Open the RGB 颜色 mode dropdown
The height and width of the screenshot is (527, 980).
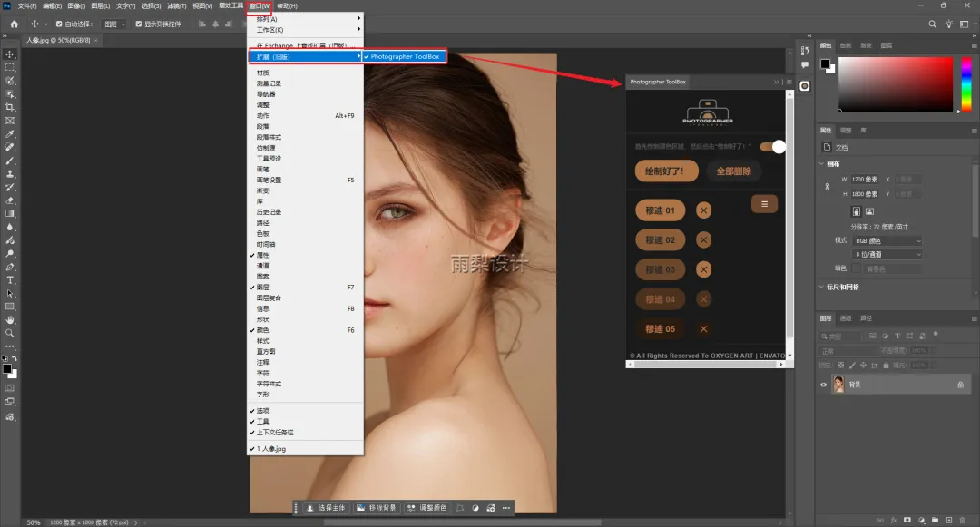click(x=887, y=240)
